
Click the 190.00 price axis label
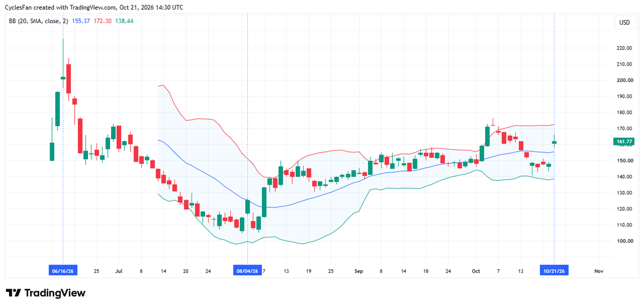click(624, 96)
